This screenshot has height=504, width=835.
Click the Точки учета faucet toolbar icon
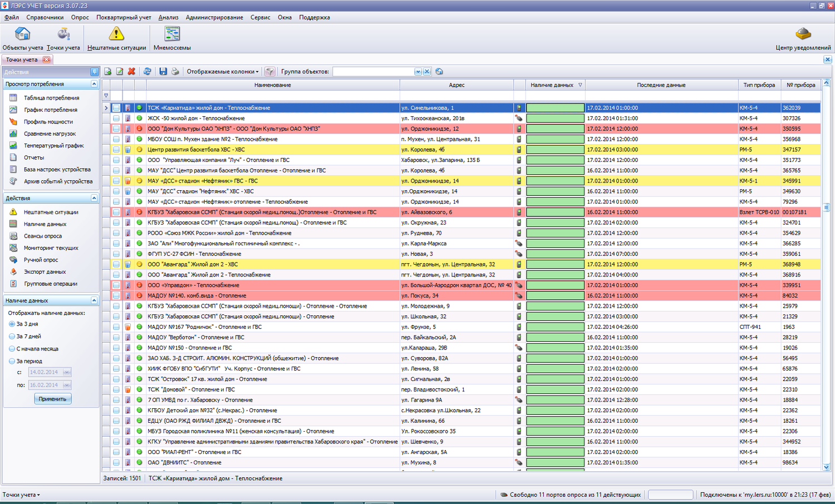tap(63, 38)
